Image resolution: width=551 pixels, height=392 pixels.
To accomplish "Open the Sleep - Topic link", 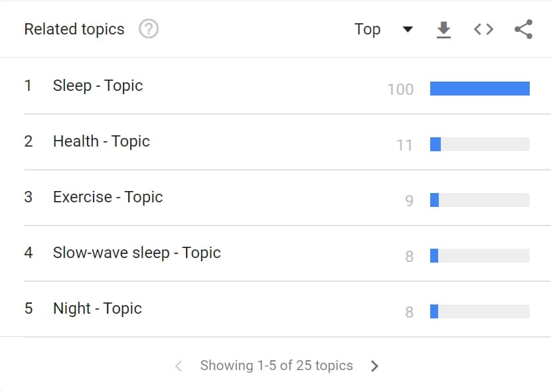I will 98,86.
